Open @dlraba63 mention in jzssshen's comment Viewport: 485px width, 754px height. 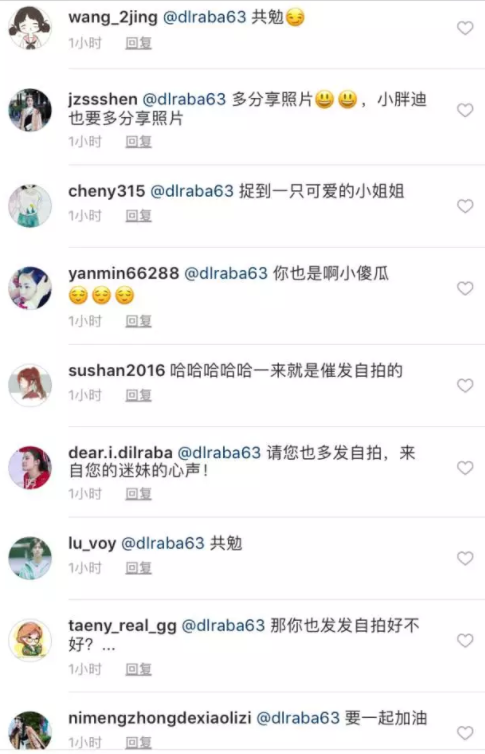pyautogui.click(x=184, y=100)
